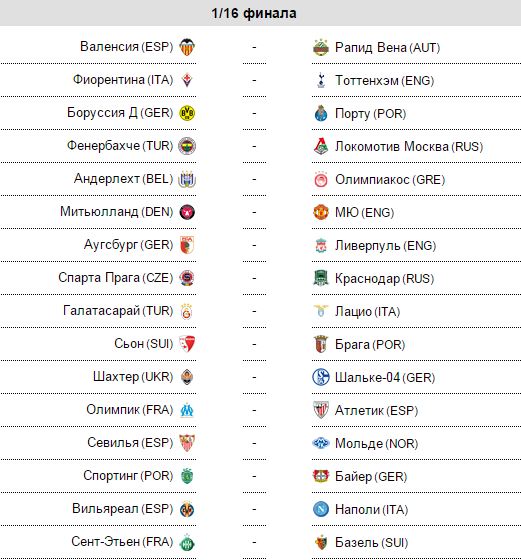Open the Базель (SUI) team link
The width and height of the screenshot is (521, 560).
click(371, 542)
